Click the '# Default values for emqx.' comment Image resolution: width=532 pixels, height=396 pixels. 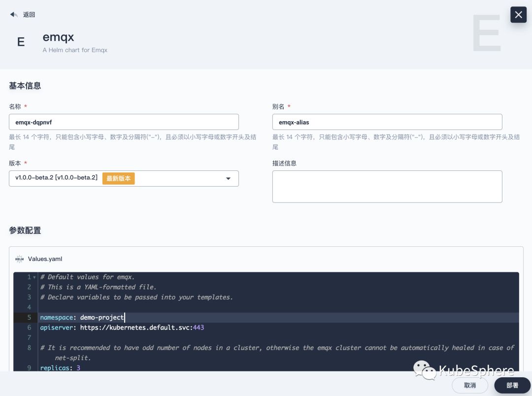(x=87, y=277)
